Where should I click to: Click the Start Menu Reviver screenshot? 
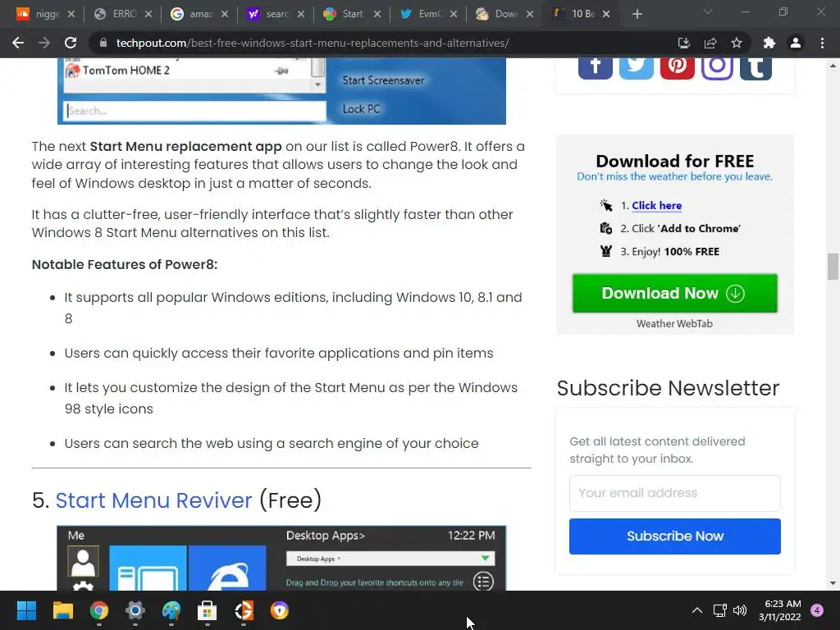[x=281, y=558]
